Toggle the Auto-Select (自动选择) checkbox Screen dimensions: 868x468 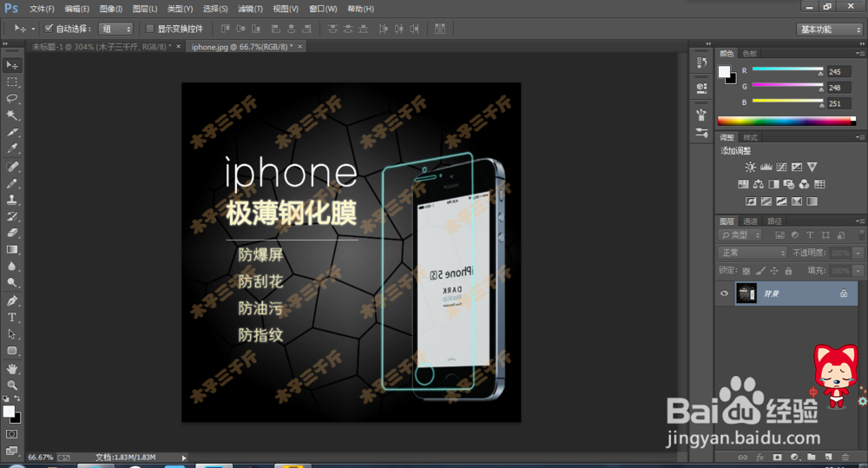[49, 29]
